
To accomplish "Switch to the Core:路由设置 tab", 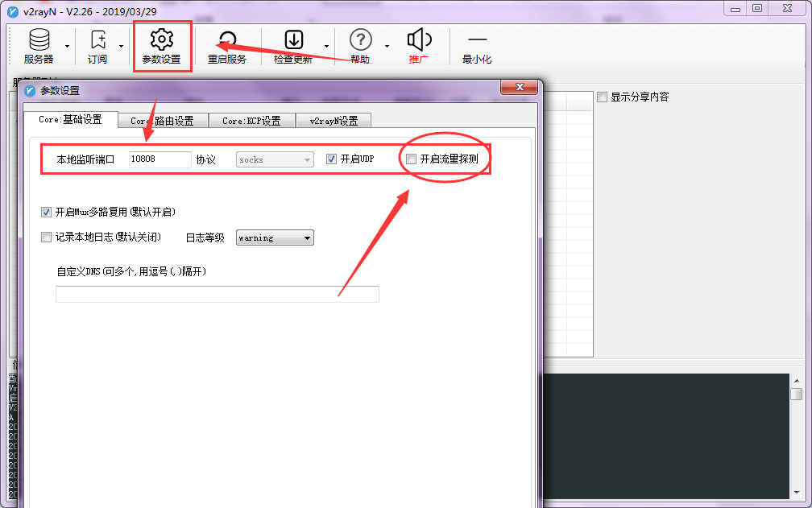I will click(163, 121).
